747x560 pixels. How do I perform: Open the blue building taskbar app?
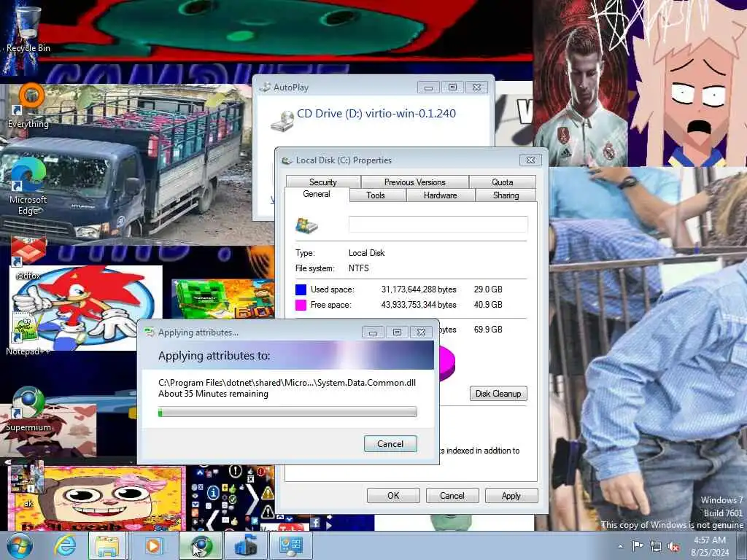pyautogui.click(x=246, y=545)
